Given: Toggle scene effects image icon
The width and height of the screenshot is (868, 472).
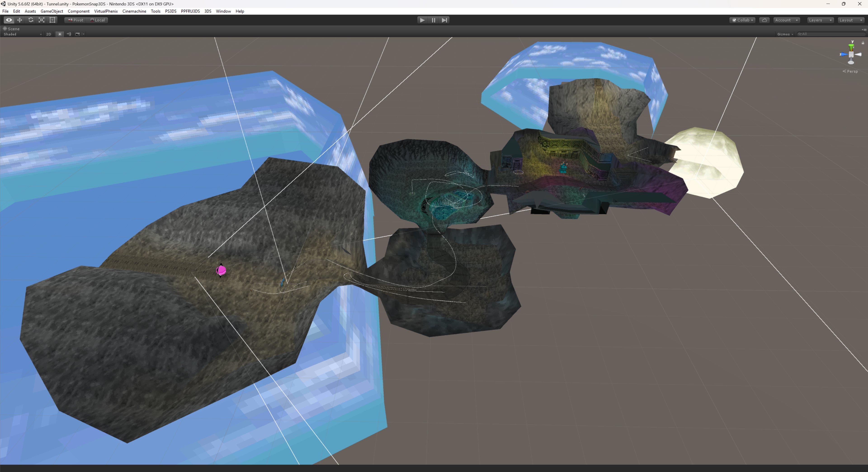Looking at the screenshot, I should 78,34.
